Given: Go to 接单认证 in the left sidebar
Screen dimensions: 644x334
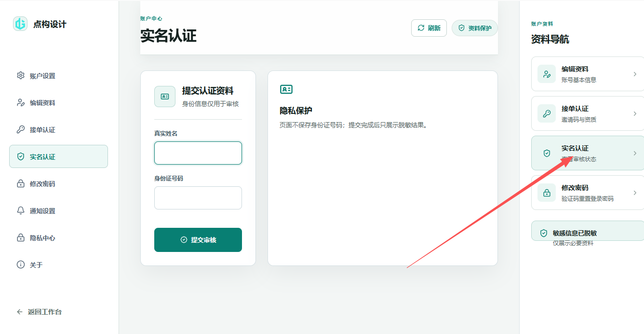Looking at the screenshot, I should [x=58, y=129].
